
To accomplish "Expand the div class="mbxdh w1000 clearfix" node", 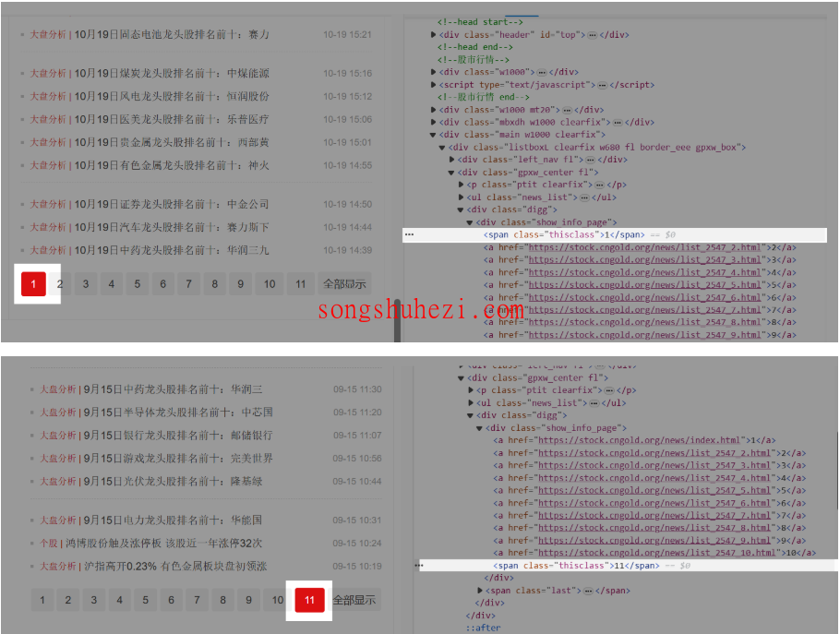I will click(433, 122).
